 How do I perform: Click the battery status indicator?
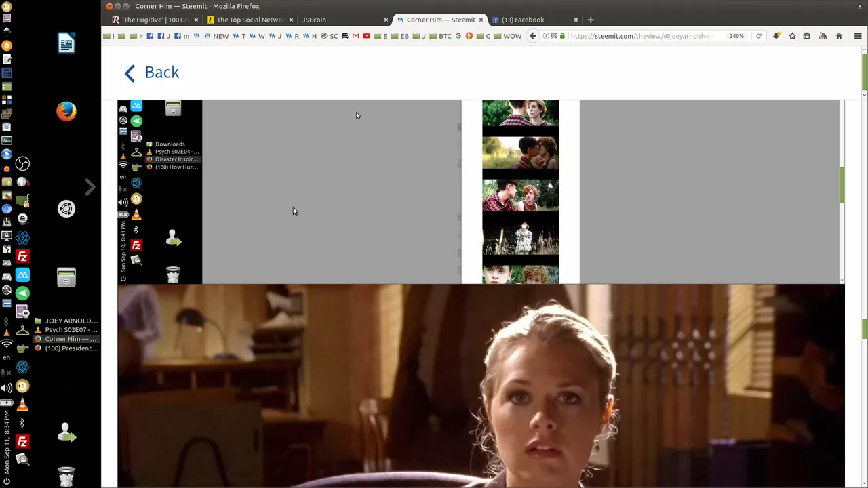[x=7, y=403]
